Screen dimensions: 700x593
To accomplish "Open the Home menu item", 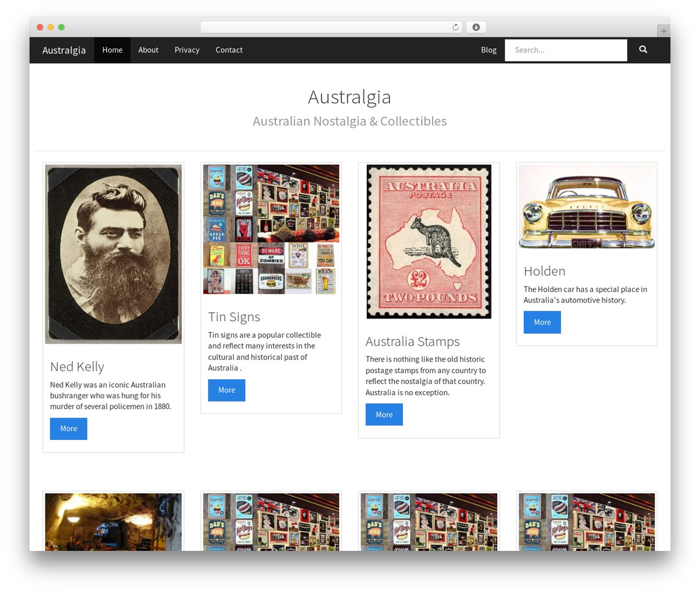I will pos(112,50).
